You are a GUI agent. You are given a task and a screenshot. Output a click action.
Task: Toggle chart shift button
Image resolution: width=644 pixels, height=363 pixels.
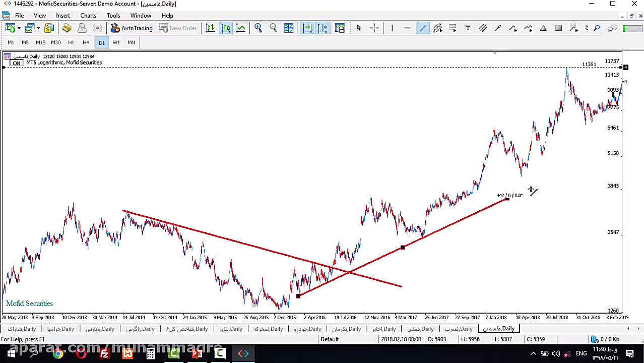point(323,28)
